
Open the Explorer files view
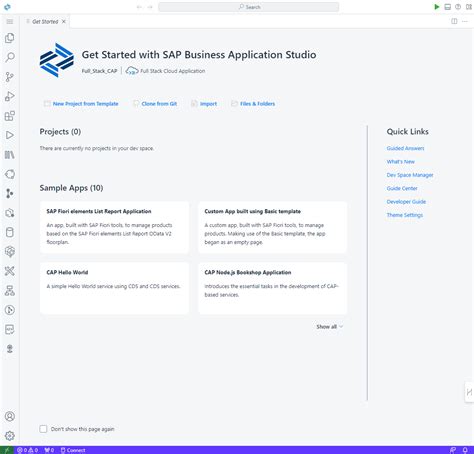(x=10, y=38)
